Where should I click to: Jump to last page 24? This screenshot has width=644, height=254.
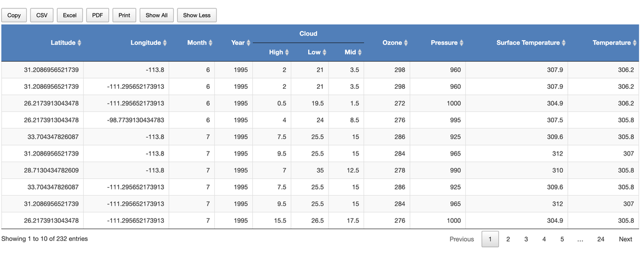click(600, 239)
